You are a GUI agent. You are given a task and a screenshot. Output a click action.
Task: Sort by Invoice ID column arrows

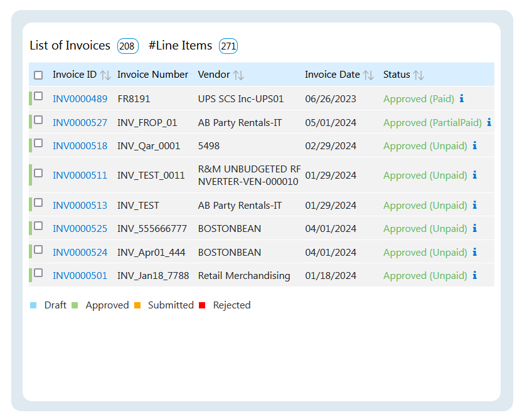(x=105, y=75)
